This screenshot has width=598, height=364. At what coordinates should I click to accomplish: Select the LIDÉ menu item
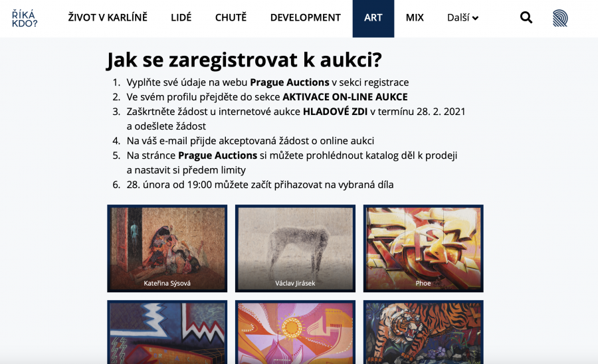[x=181, y=17]
